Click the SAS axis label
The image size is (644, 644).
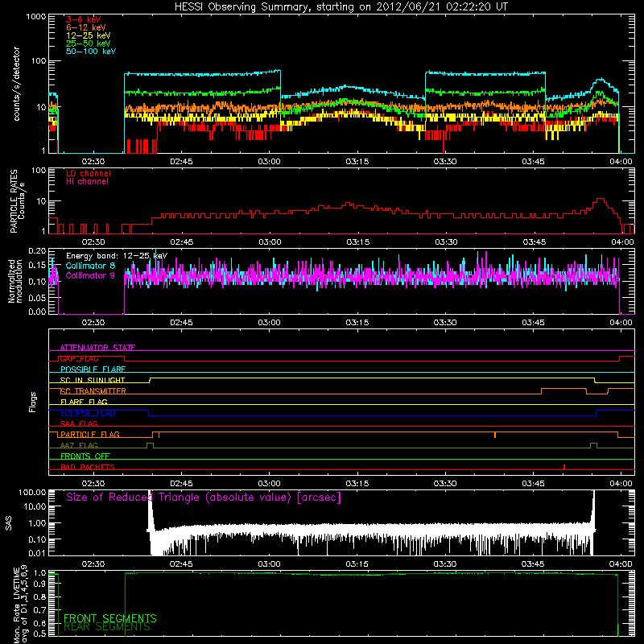click(x=9, y=523)
